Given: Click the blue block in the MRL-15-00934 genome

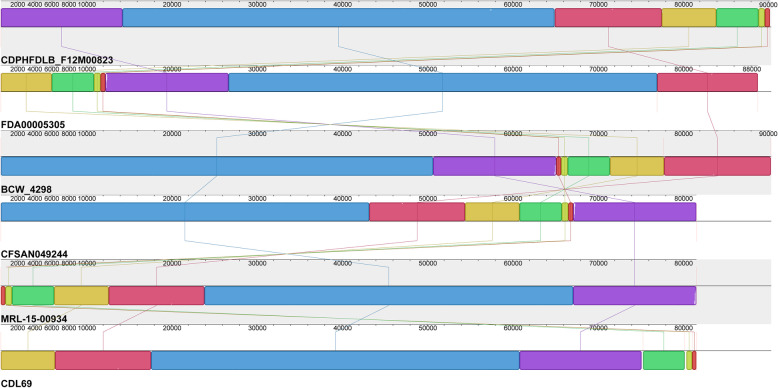Looking at the screenshot, I should (389, 296).
